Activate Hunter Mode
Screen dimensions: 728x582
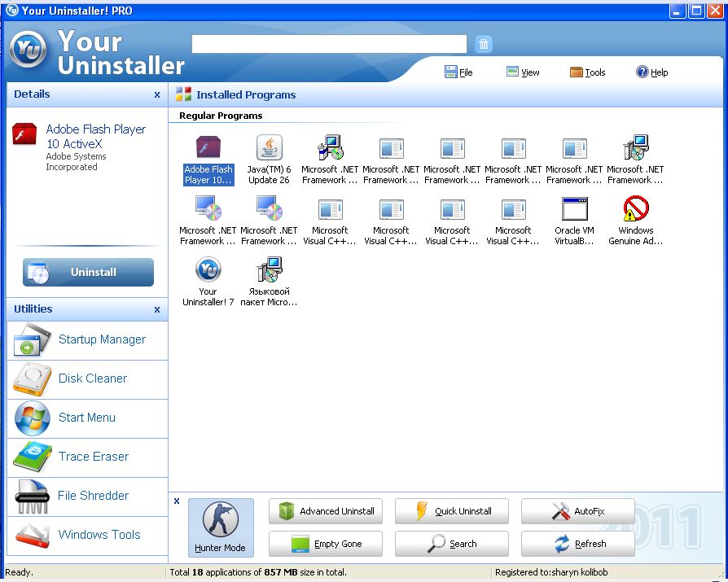pos(221,527)
